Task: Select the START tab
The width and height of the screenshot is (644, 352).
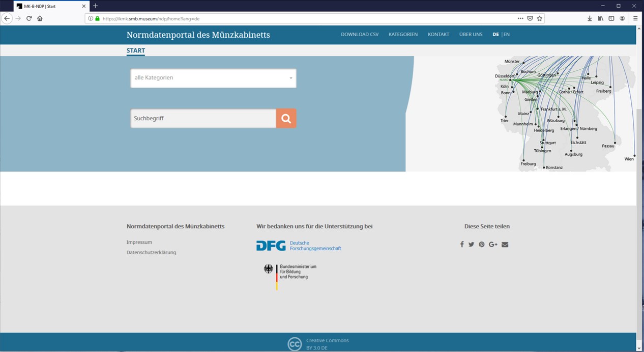Action: [136, 50]
